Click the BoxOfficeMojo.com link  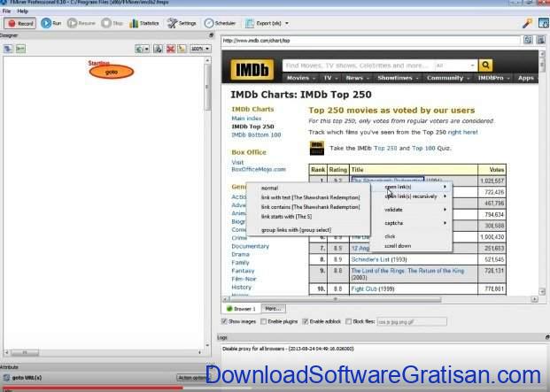pyautogui.click(x=259, y=169)
